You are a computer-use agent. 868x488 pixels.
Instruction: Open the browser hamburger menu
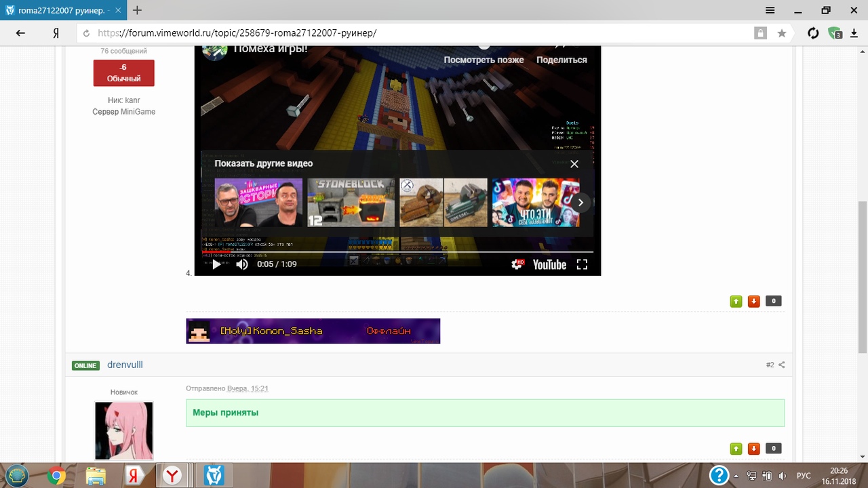770,10
